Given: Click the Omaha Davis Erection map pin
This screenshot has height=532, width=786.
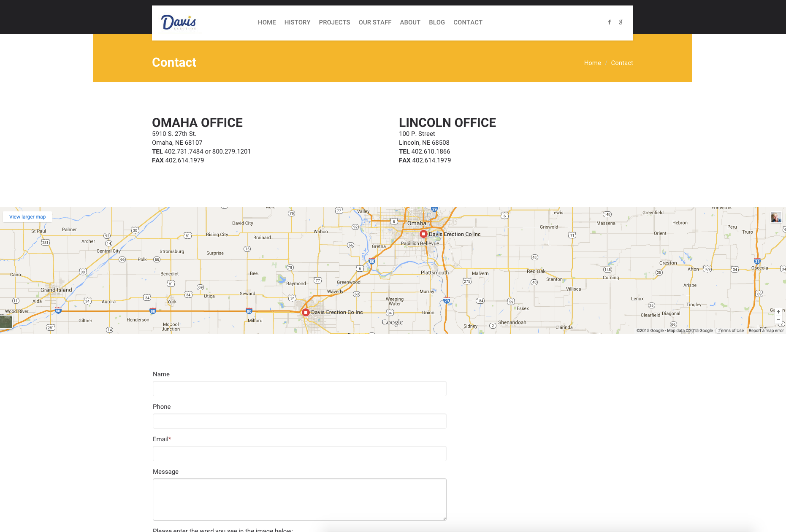Looking at the screenshot, I should click(423, 234).
